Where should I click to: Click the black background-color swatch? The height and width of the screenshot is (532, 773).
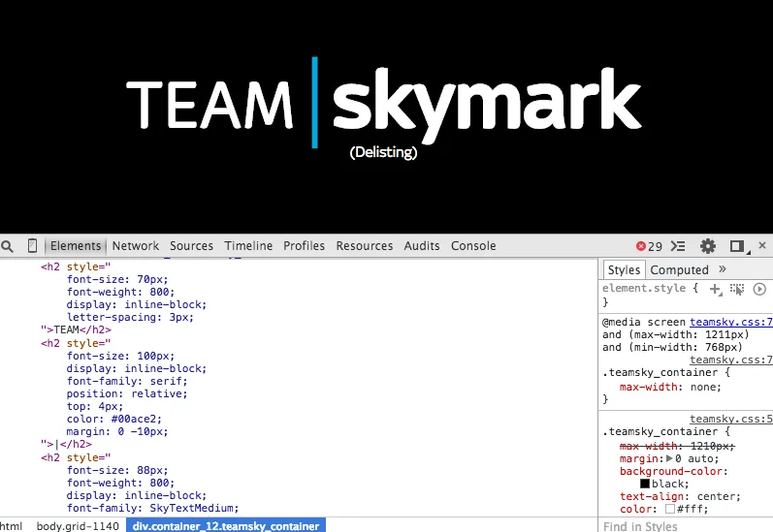645,484
